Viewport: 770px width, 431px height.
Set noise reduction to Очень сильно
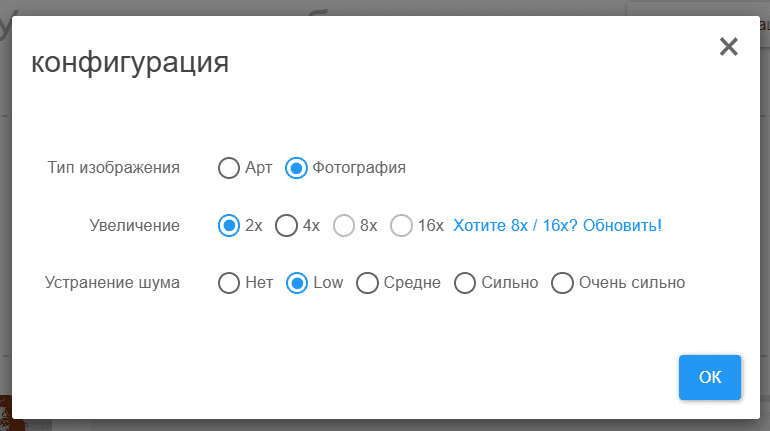[x=562, y=283]
